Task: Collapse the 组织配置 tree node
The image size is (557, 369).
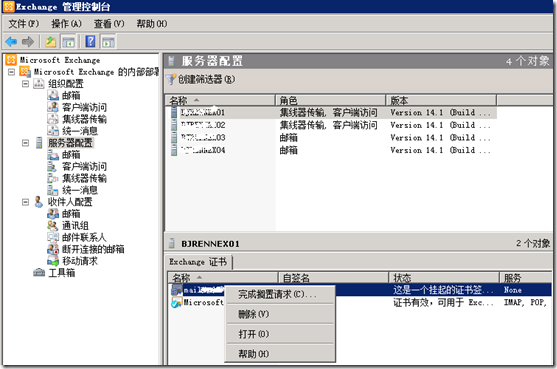Action: point(25,84)
